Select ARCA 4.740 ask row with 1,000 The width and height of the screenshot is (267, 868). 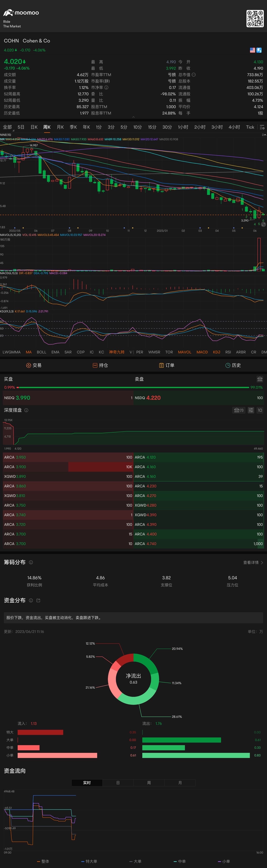[199, 544]
